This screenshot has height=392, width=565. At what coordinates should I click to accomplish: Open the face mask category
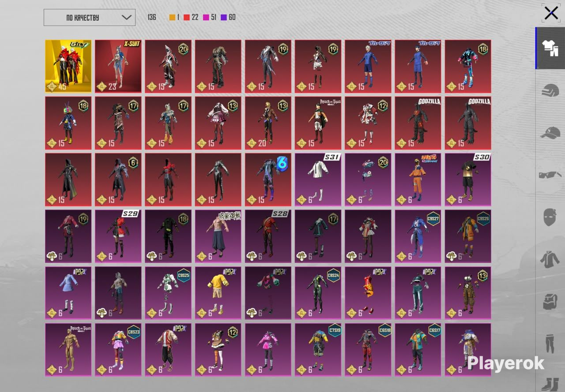(550, 217)
